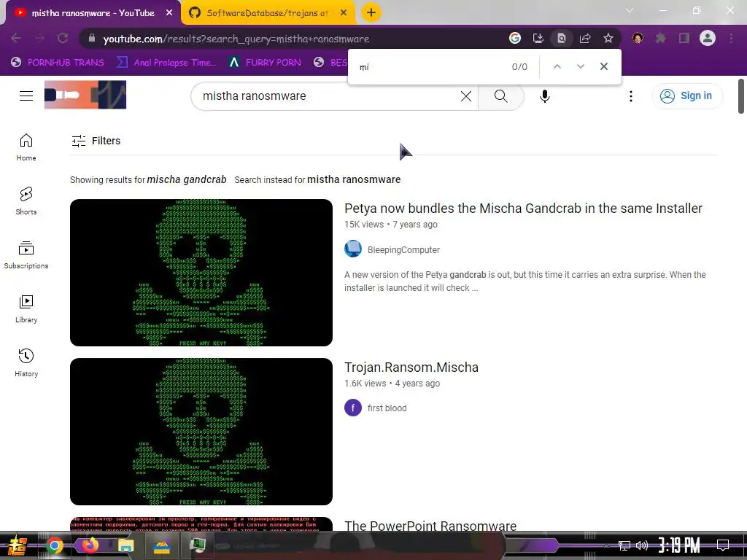Viewport: 747px width, 560px height.
Task: Open Shorts in sidebar
Action: (x=26, y=201)
